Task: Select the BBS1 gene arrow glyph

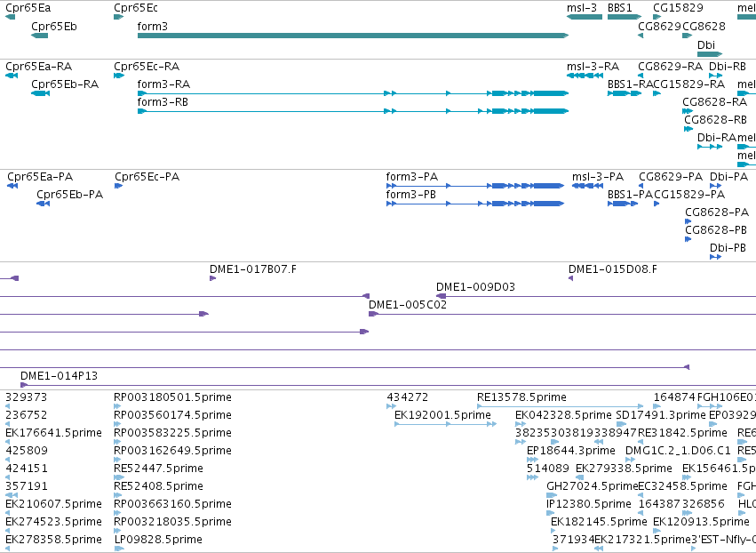Action: [625, 17]
